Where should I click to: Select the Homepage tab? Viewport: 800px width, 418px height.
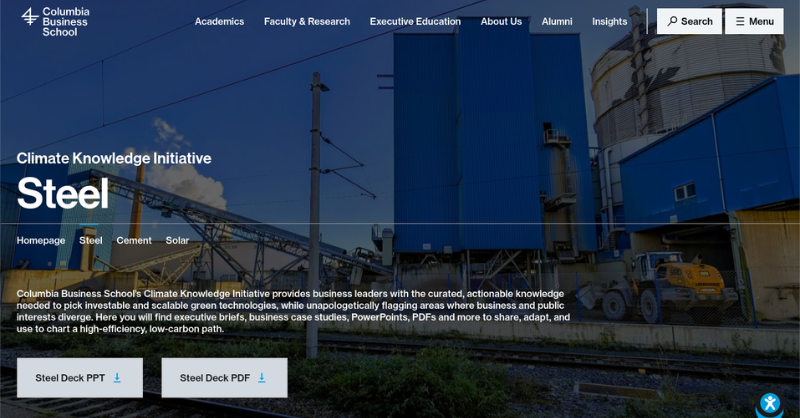[x=41, y=240]
